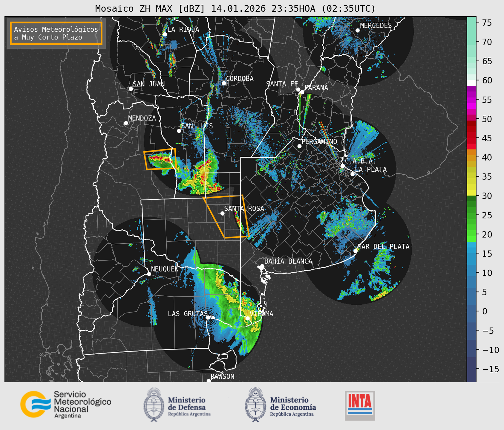Click the "−15" colorbar tick label
Image resolution: width=504 pixels, height=430 pixels.
coord(490,369)
